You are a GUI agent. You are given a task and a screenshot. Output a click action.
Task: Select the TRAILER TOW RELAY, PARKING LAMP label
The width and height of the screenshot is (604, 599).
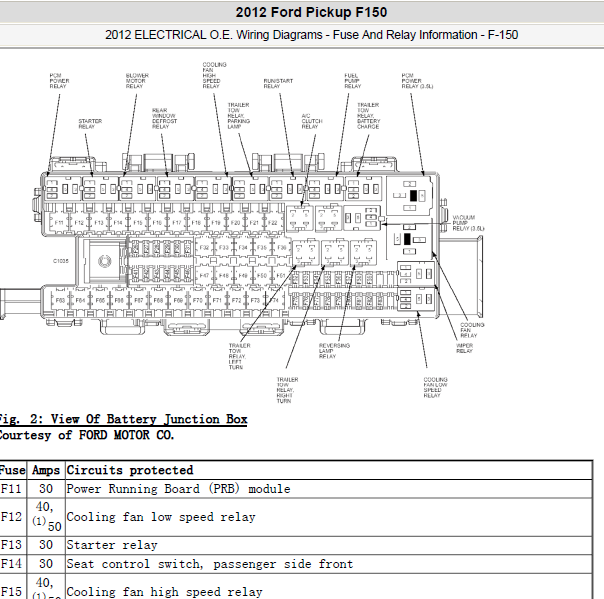tap(238, 116)
